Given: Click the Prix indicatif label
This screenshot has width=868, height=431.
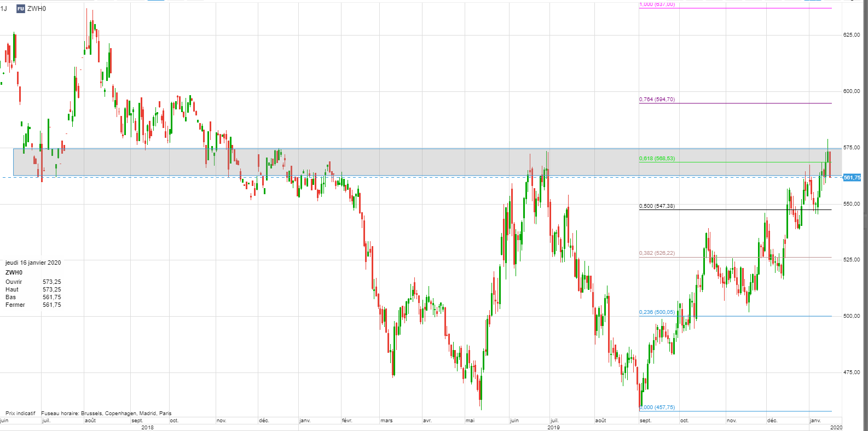Looking at the screenshot, I should coord(20,413).
